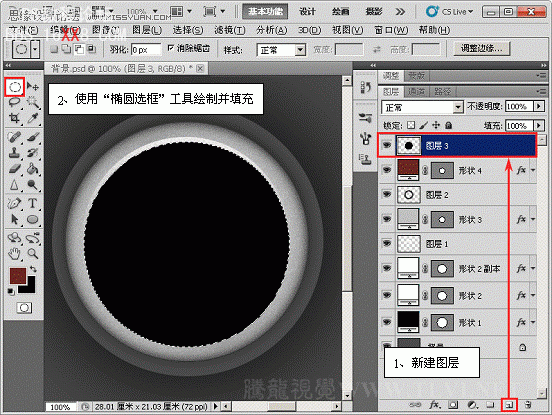The height and width of the screenshot is (415, 552).
Task: Toggle visibility of the 形状 2 副本 layer
Action: [x=387, y=268]
